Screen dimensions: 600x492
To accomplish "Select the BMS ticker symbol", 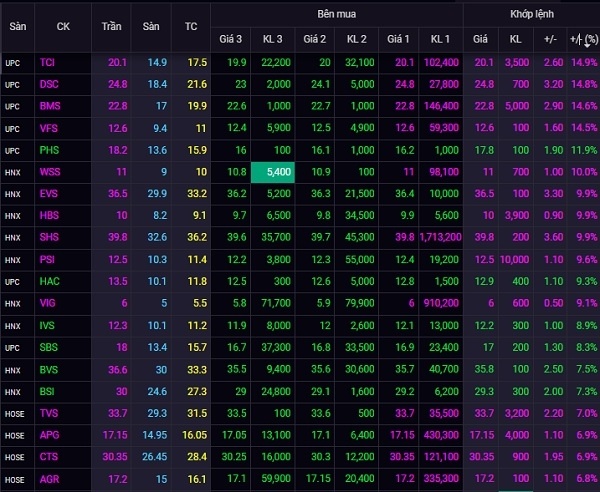I will tap(50, 106).
